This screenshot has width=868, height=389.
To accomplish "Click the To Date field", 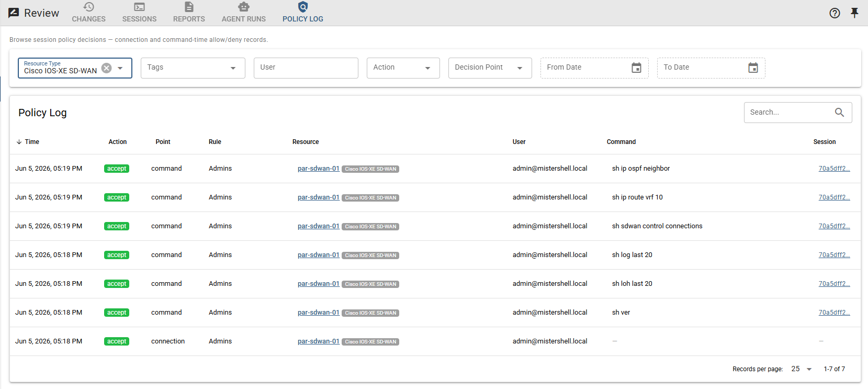I will point(711,68).
